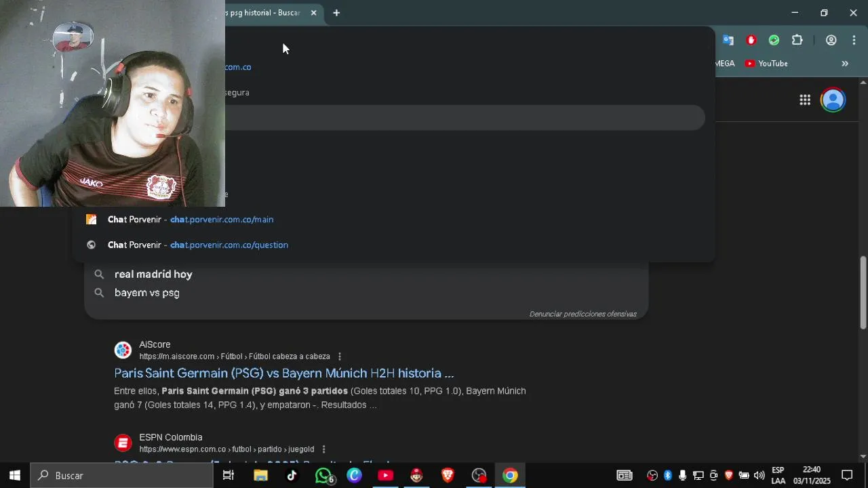868x488 pixels.
Task: Click 'Denunciar predicciones ofensivas' link
Action: click(583, 314)
